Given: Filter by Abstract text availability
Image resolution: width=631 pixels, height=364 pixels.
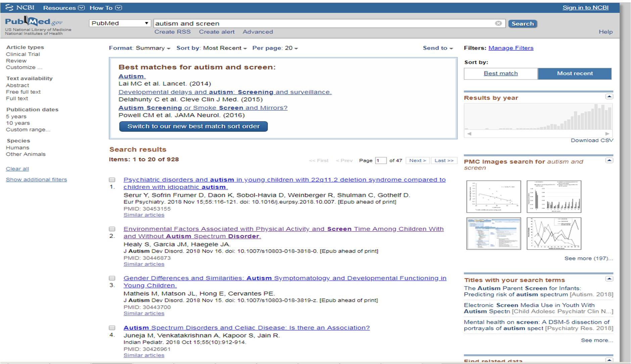Looking at the screenshot, I should (17, 85).
